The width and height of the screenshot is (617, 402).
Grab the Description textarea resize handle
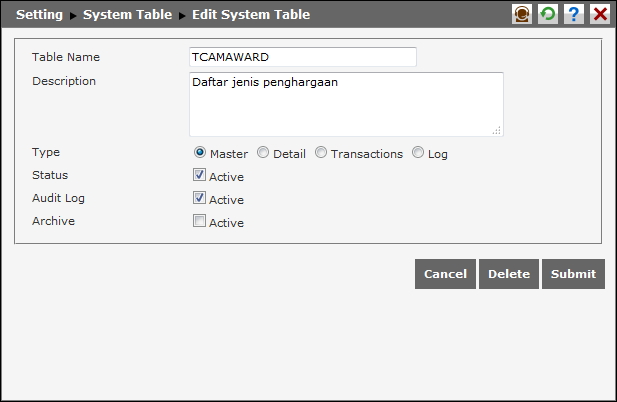tap(497, 130)
